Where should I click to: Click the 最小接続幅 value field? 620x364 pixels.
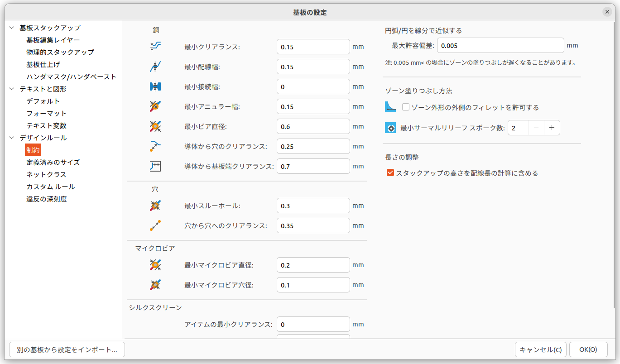313,86
